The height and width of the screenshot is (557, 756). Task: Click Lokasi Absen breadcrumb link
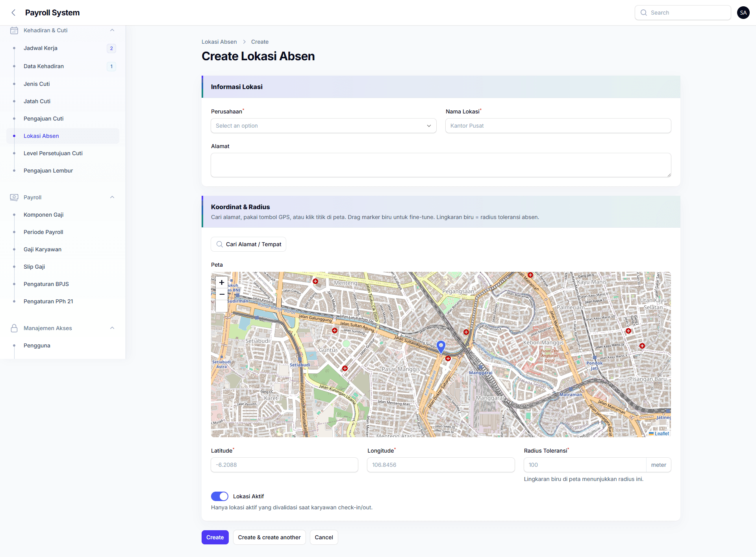point(219,42)
